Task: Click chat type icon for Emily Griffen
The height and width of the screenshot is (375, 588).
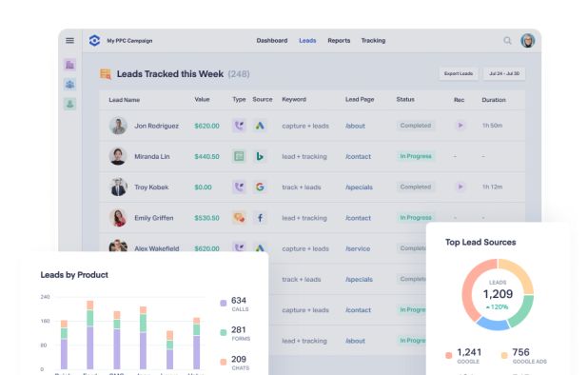Action: tap(239, 218)
